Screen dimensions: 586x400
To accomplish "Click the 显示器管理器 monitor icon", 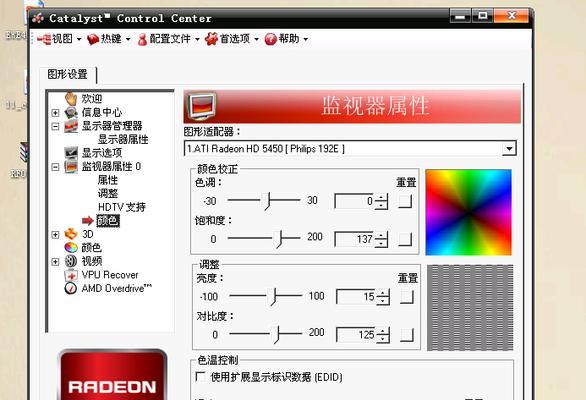I will (71, 126).
